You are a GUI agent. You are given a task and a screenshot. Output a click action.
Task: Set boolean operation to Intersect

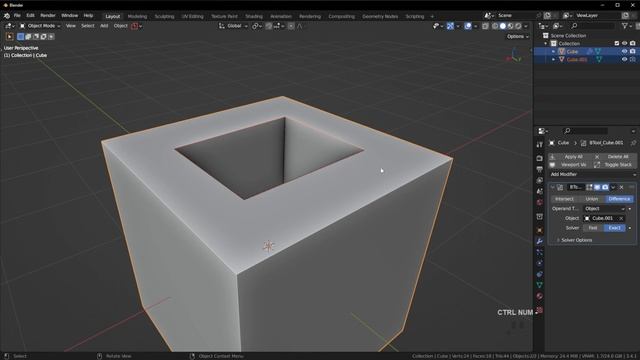click(564, 199)
